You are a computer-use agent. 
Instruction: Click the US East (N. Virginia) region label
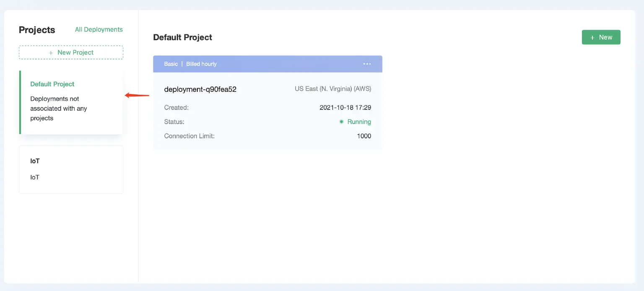coord(333,88)
